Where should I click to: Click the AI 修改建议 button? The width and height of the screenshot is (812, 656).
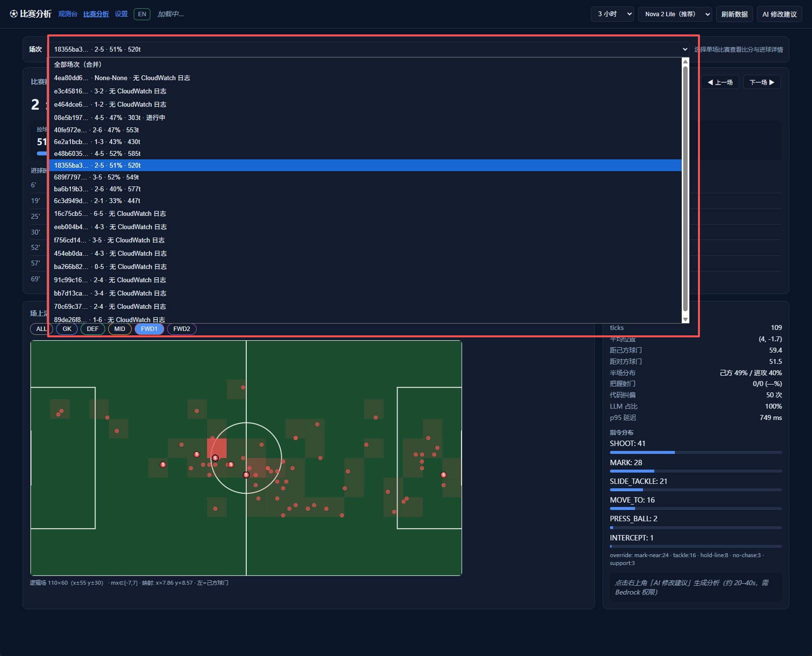click(x=780, y=14)
